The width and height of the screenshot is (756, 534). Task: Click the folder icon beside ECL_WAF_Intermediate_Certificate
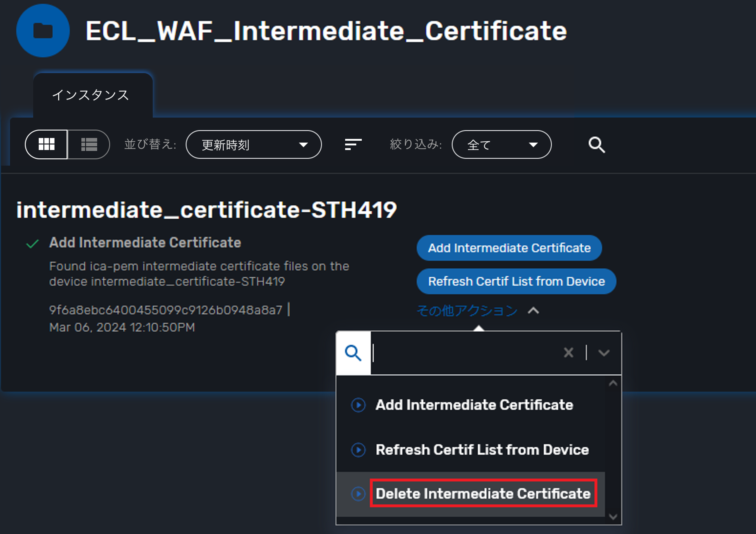tap(43, 31)
